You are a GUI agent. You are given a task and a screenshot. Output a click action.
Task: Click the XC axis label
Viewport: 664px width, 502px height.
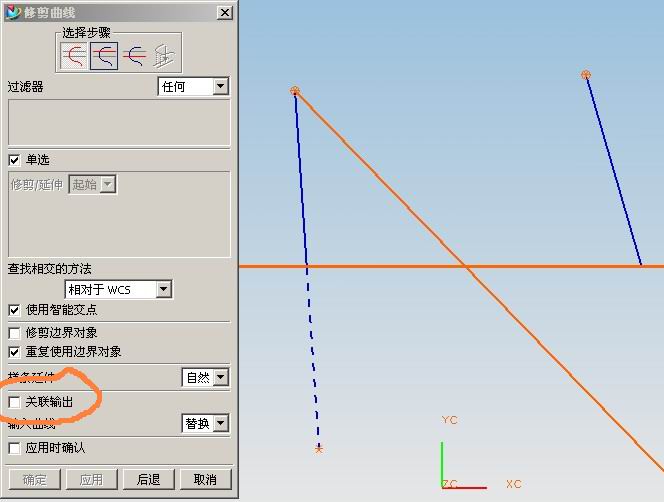click(514, 484)
